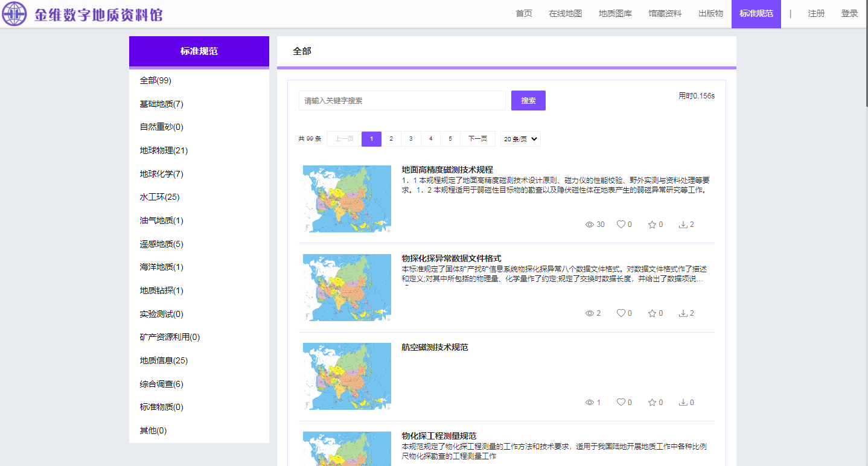Filter by 矿产资源利用(0) category
The height and width of the screenshot is (466, 868).
(x=170, y=337)
